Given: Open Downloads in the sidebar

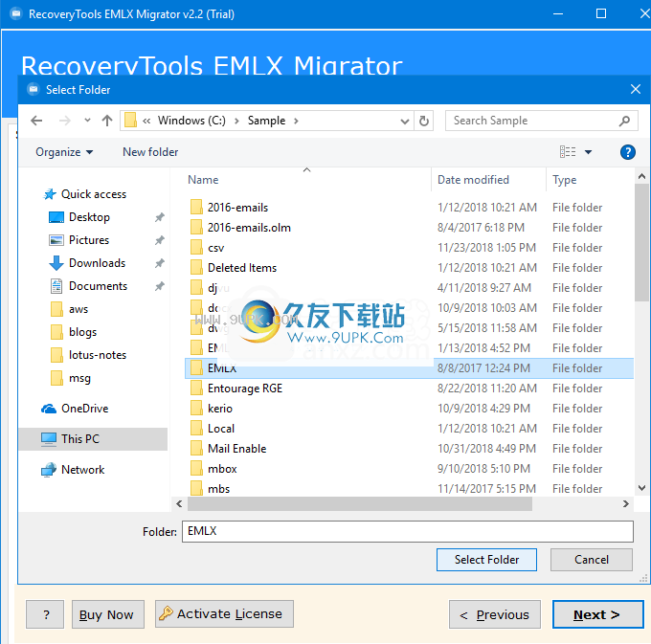Looking at the screenshot, I should [97, 263].
